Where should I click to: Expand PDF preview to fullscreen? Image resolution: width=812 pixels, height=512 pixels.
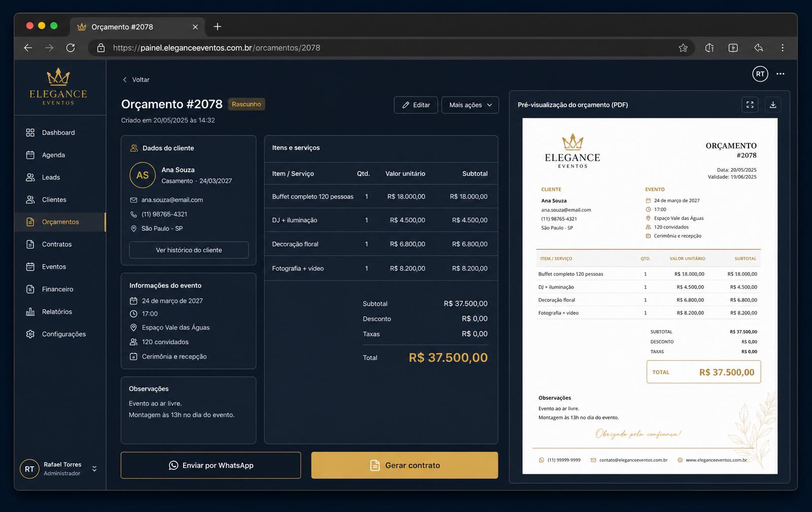750,105
